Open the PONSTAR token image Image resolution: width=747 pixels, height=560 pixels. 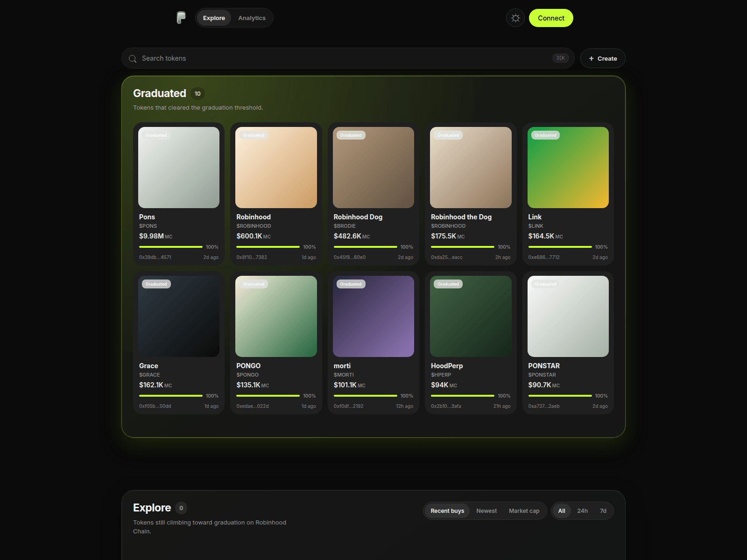[x=568, y=316]
